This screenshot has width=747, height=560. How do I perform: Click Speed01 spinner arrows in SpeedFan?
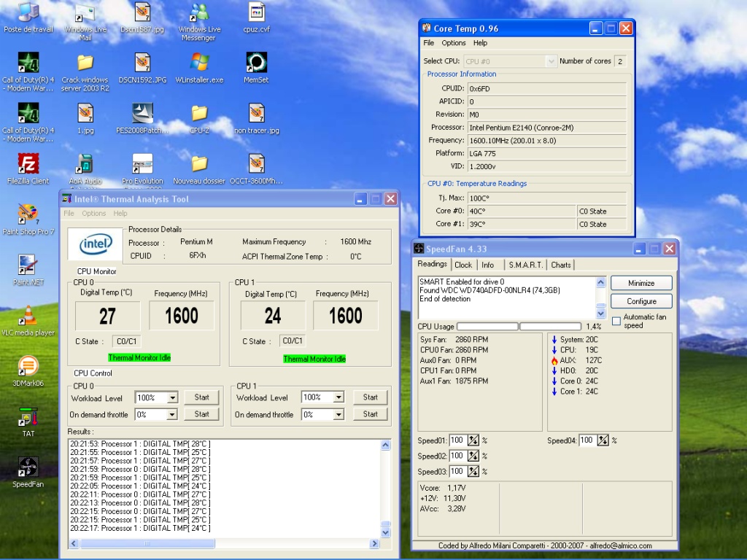(x=473, y=440)
